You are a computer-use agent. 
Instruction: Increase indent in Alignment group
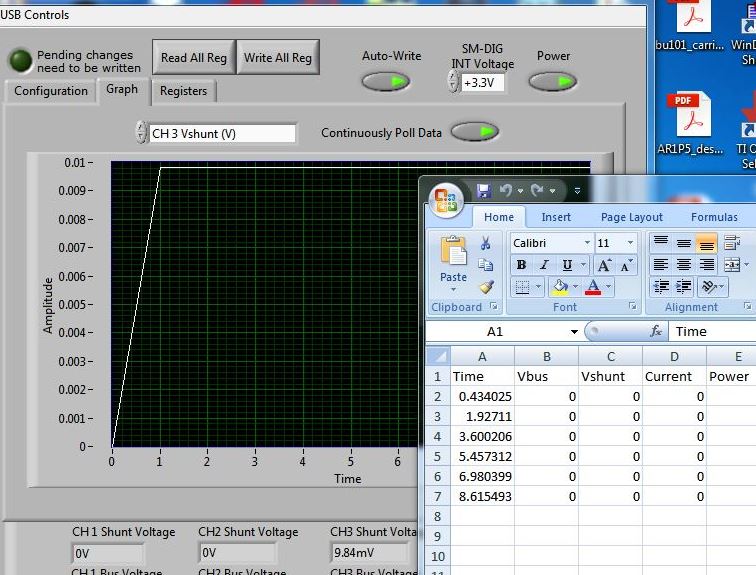[x=683, y=287]
